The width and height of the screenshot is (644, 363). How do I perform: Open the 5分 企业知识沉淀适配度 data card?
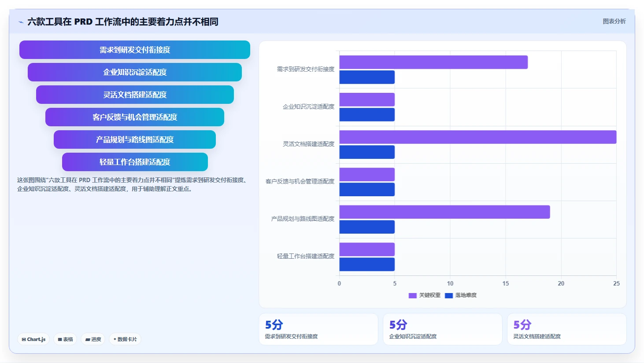point(443,329)
